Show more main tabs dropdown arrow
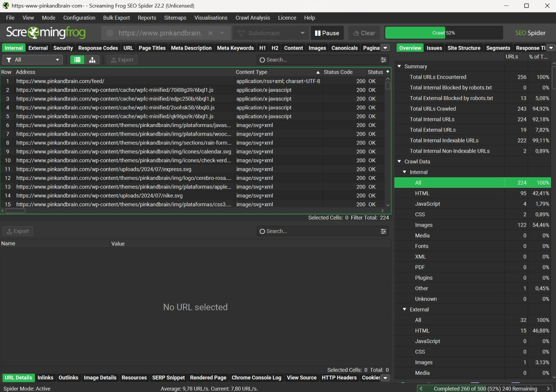Viewport: 556px width, 392px height. (x=385, y=48)
